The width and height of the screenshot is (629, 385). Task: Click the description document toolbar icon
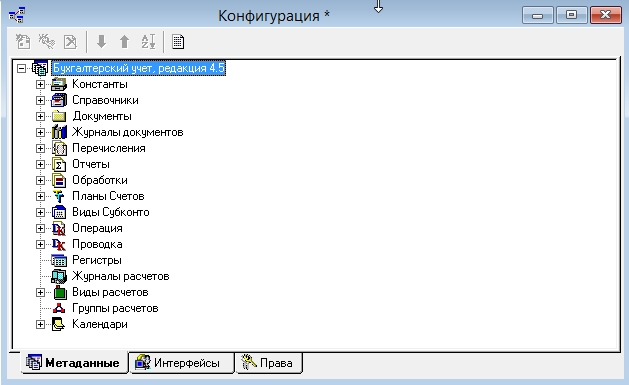178,41
